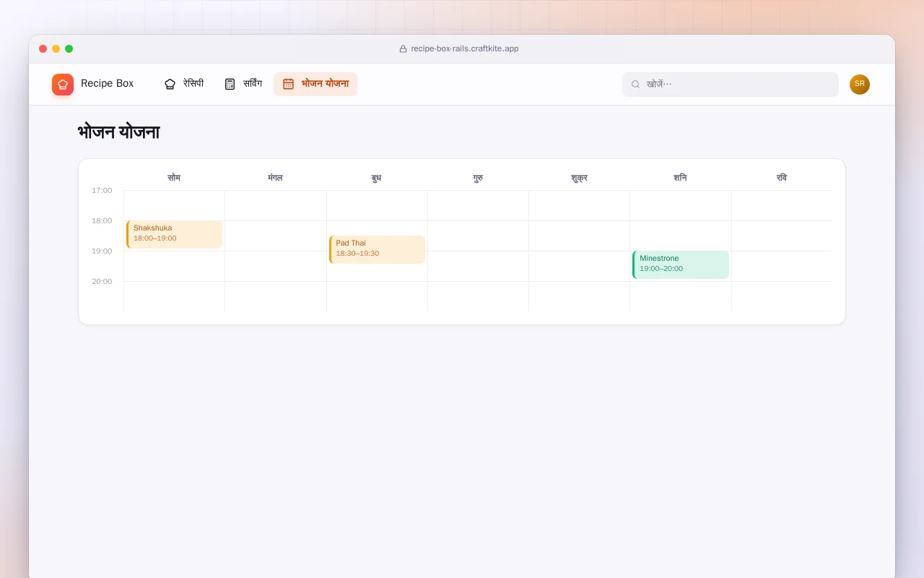The image size is (924, 578).
Task: Click the magnifier icon in the search box
Action: click(x=635, y=85)
